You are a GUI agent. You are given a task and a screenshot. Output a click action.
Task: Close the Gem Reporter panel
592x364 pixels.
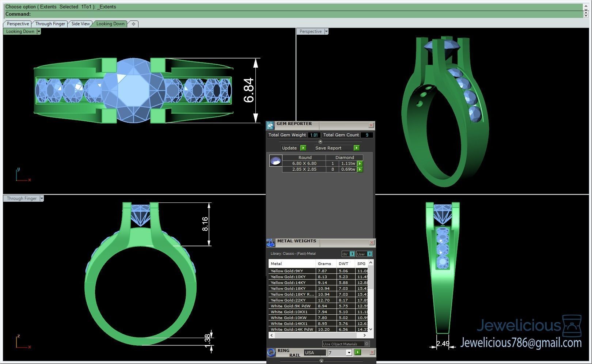click(x=371, y=125)
